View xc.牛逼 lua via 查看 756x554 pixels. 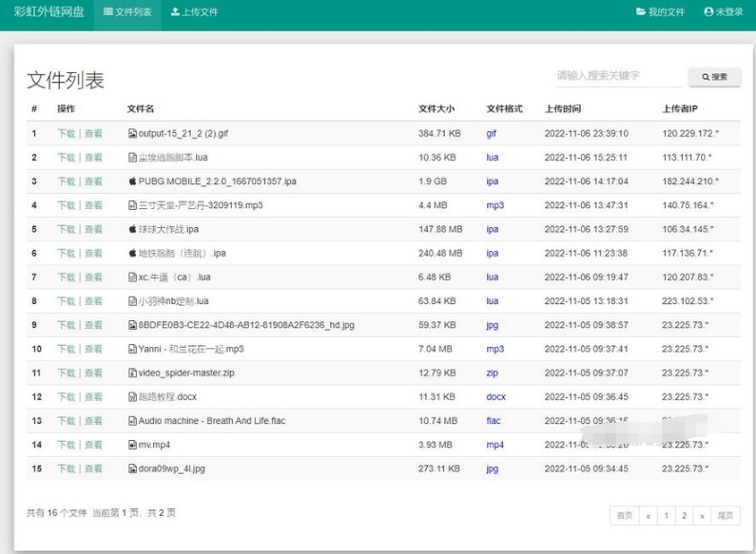coord(93,277)
